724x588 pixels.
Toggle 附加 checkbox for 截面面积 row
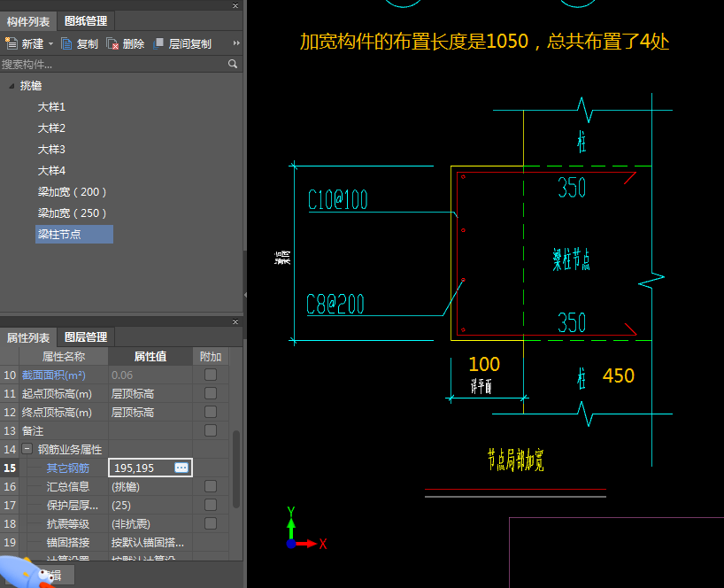pyautogui.click(x=211, y=375)
